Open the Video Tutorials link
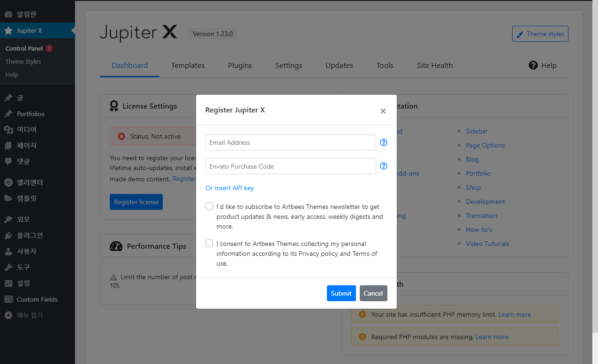Image resolution: width=598 pixels, height=364 pixels. [x=488, y=244]
